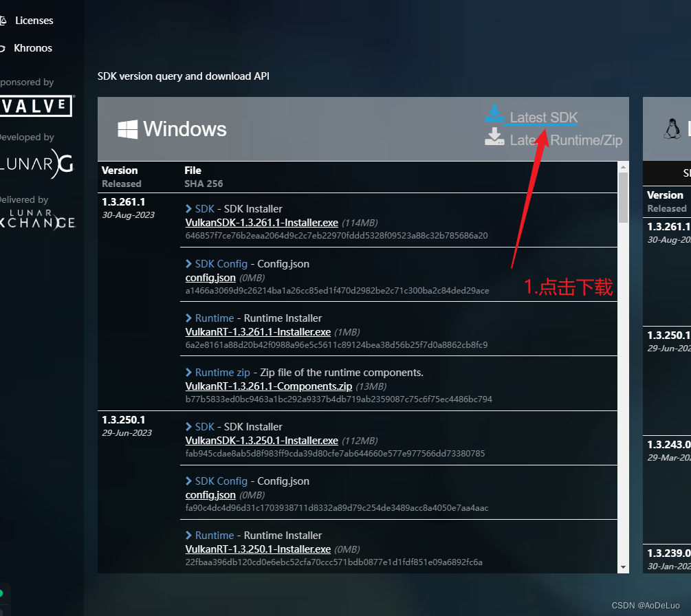Screen dimensions: 691x616
Task: Click SHA hash starting with b77b5833
Action: tap(338, 399)
